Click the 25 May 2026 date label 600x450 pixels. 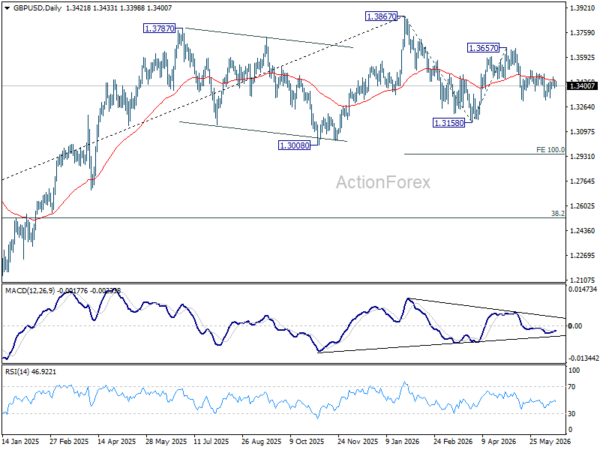pos(550,442)
